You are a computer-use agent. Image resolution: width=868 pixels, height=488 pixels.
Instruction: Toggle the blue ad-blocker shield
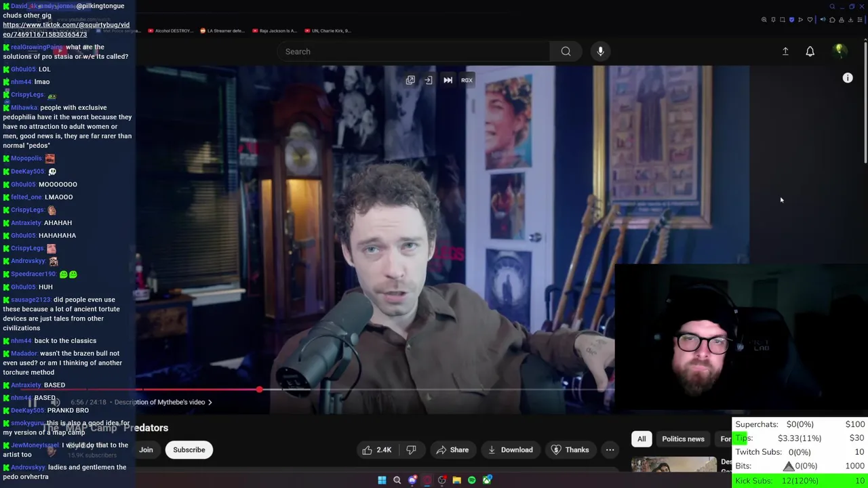pyautogui.click(x=791, y=20)
